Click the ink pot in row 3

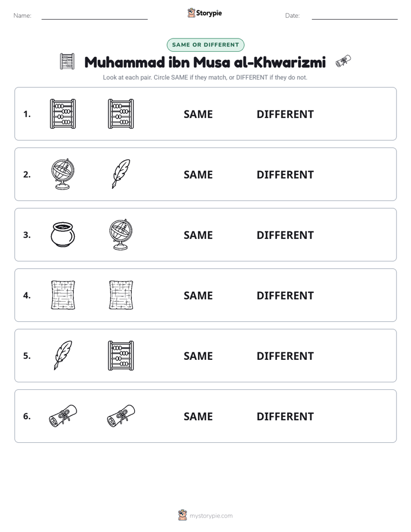(x=63, y=234)
